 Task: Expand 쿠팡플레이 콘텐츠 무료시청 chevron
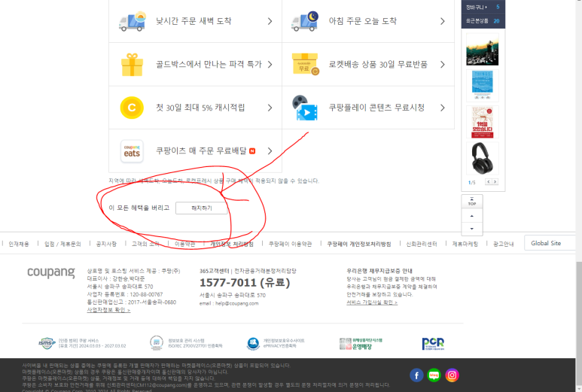click(x=443, y=108)
